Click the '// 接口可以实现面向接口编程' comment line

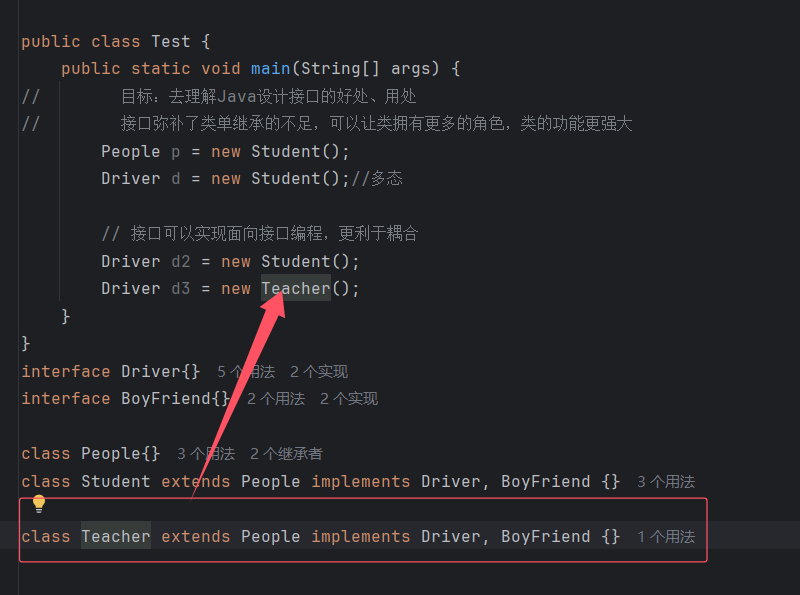pyautogui.click(x=260, y=234)
